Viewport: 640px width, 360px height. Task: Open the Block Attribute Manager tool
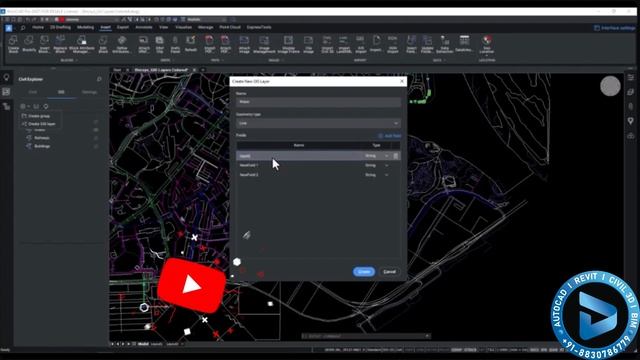click(82, 44)
